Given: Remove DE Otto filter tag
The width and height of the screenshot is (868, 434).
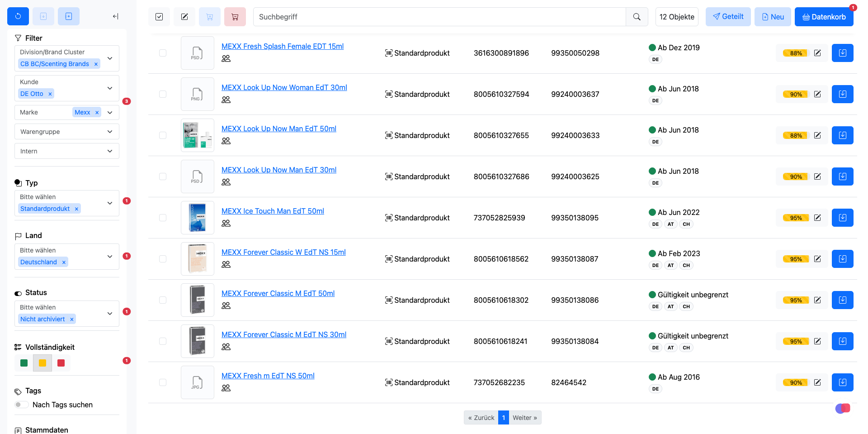Looking at the screenshot, I should coord(50,94).
